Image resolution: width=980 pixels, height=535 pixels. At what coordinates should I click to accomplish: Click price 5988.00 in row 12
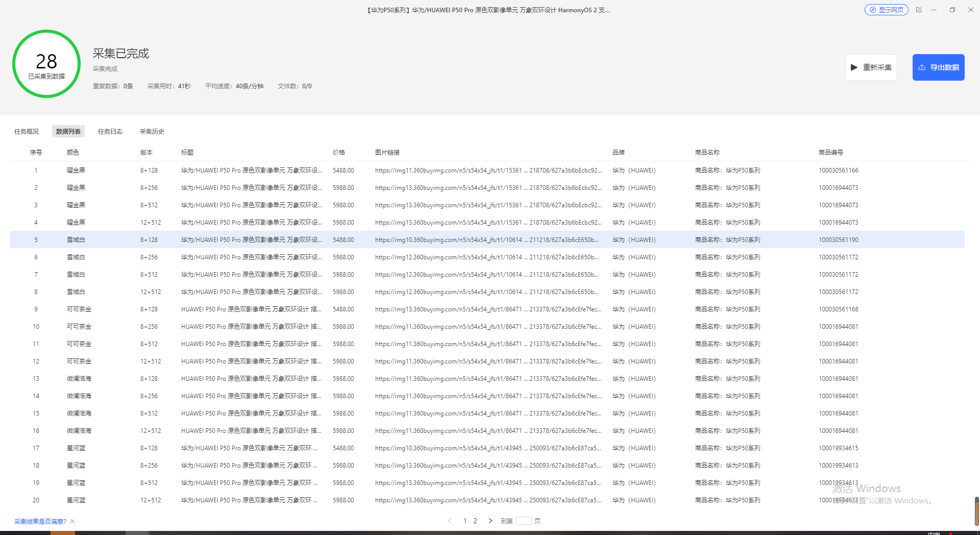tap(344, 361)
